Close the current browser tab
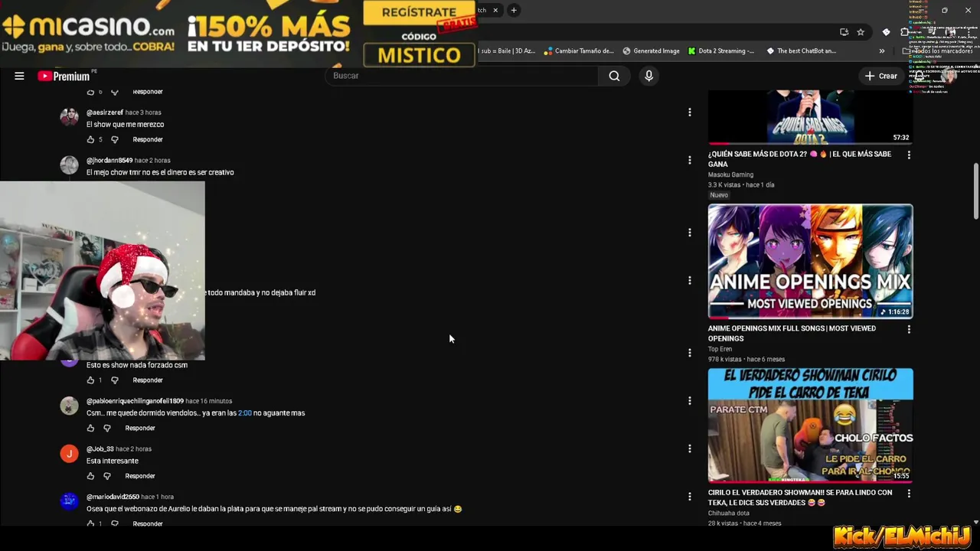 point(495,10)
